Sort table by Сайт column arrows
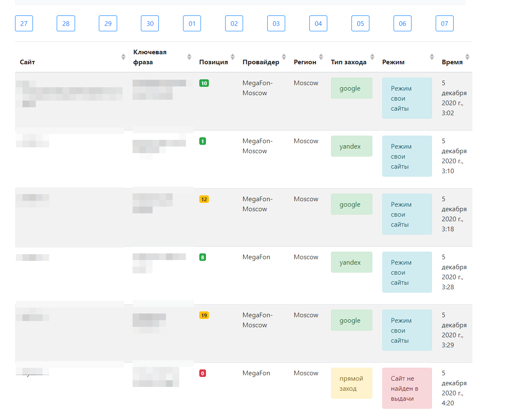 [x=123, y=57]
